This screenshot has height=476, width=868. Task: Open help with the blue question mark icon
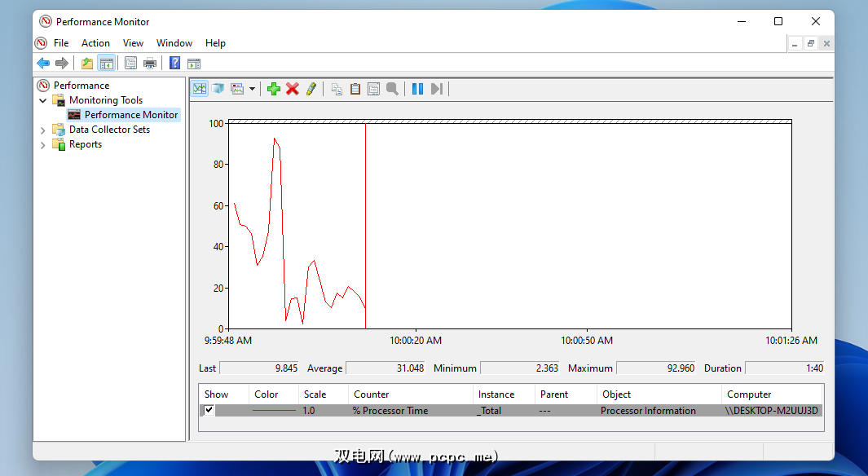tap(175, 63)
